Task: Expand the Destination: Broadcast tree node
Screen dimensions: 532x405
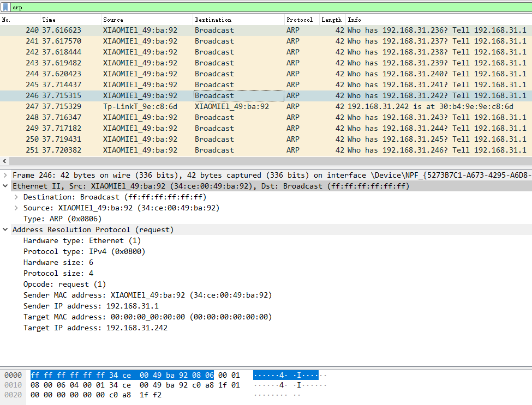Action: 16,197
